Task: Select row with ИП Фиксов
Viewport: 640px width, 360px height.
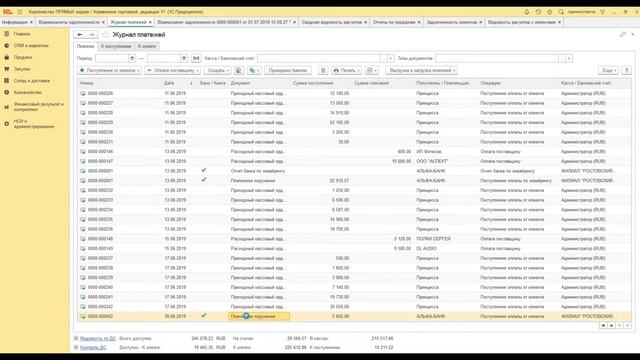Action: [354, 151]
